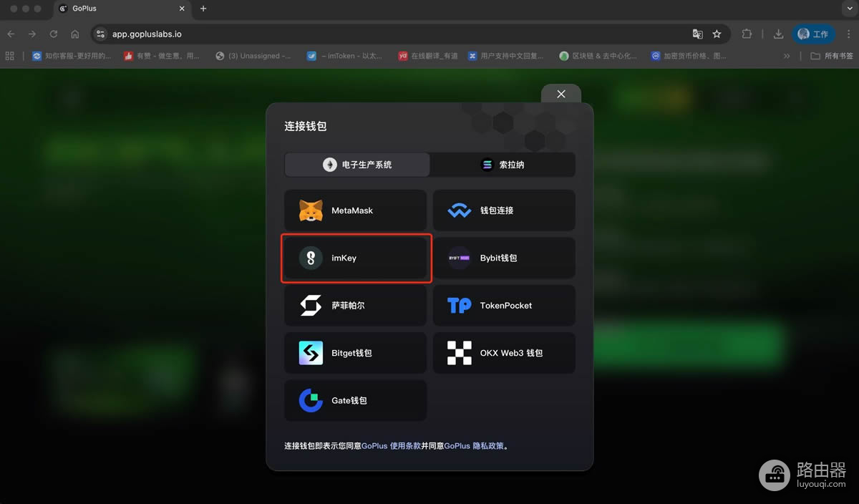Image resolution: width=859 pixels, height=504 pixels.
Task: Open the 有赞 bookmark
Action: 162,56
